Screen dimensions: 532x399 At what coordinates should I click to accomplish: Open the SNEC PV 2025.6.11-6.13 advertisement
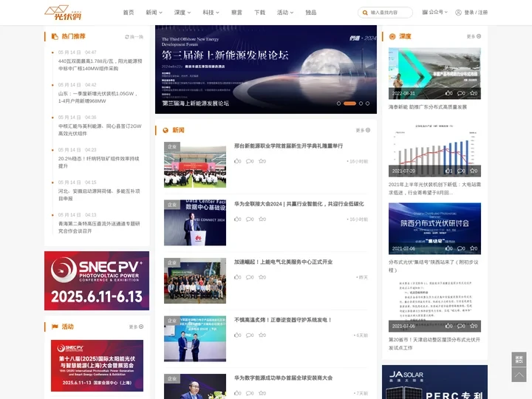tap(97, 281)
